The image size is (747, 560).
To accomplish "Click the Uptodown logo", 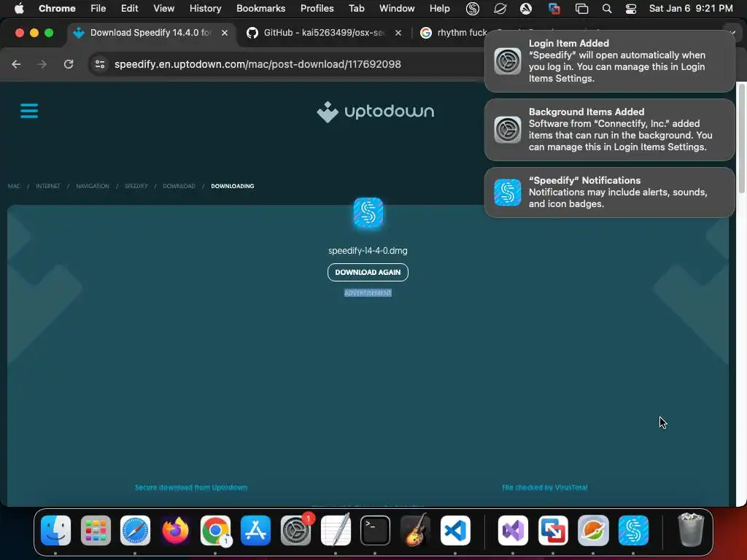I will pyautogui.click(x=376, y=112).
